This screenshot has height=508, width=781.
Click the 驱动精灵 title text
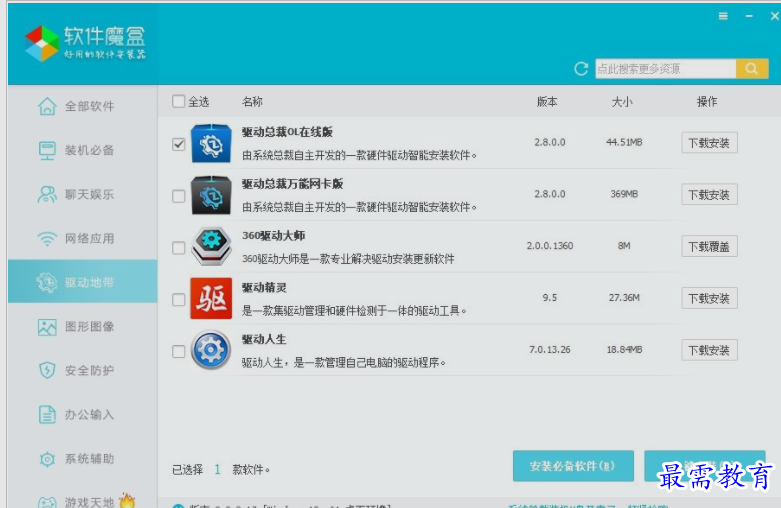(264, 287)
